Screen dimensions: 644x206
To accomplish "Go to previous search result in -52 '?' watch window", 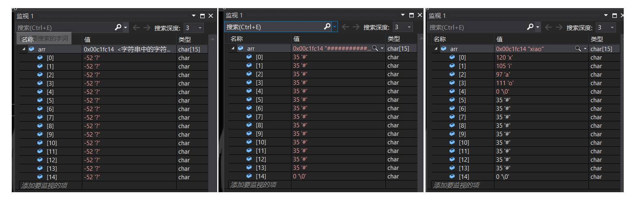I will point(136,28).
